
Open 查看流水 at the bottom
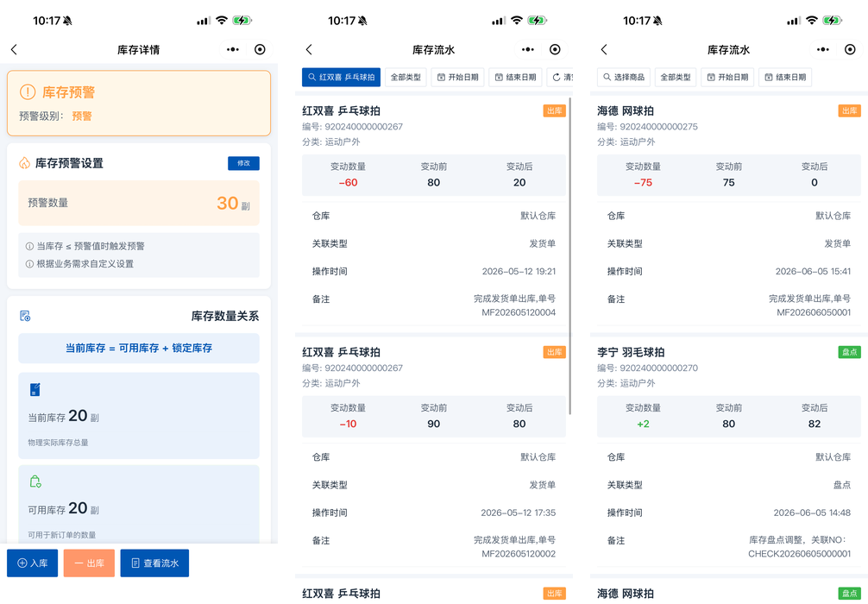click(154, 563)
